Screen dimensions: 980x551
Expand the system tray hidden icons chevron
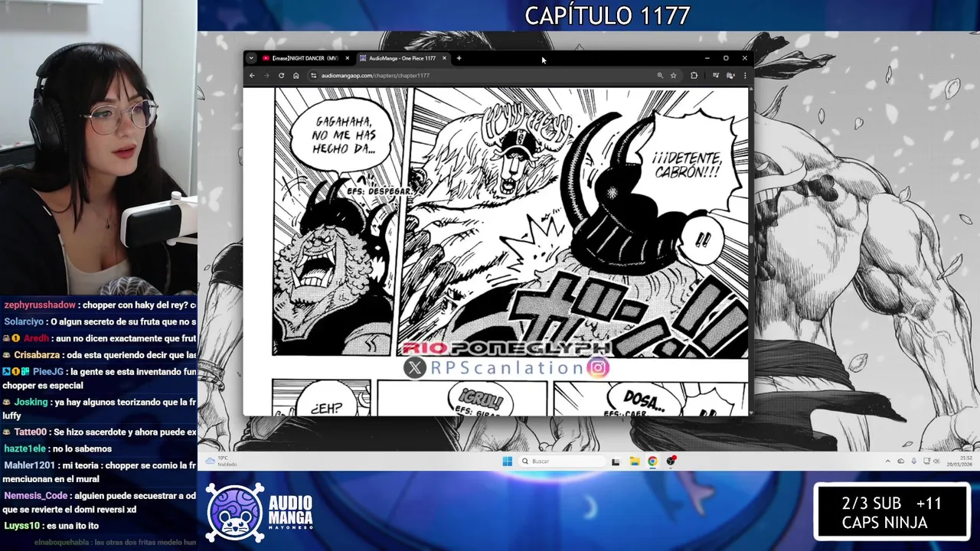tap(888, 461)
